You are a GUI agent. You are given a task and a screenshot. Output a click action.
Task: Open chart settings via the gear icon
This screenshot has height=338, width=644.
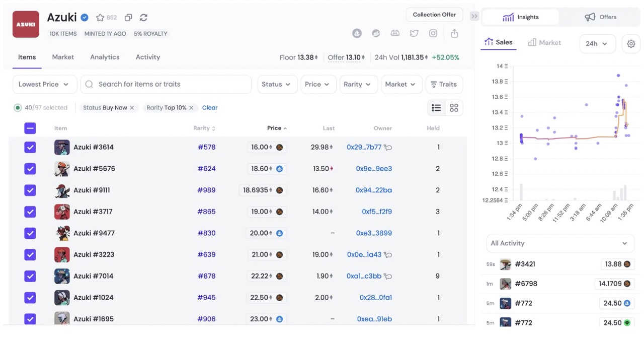point(631,44)
